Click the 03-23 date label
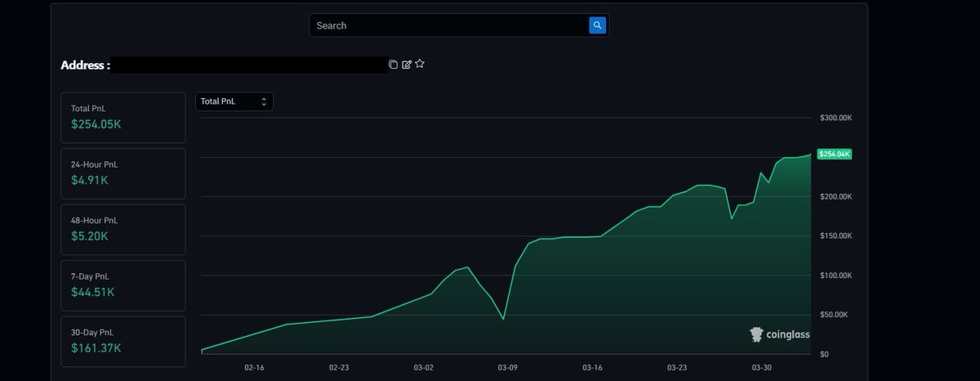980x381 pixels. pos(677,368)
